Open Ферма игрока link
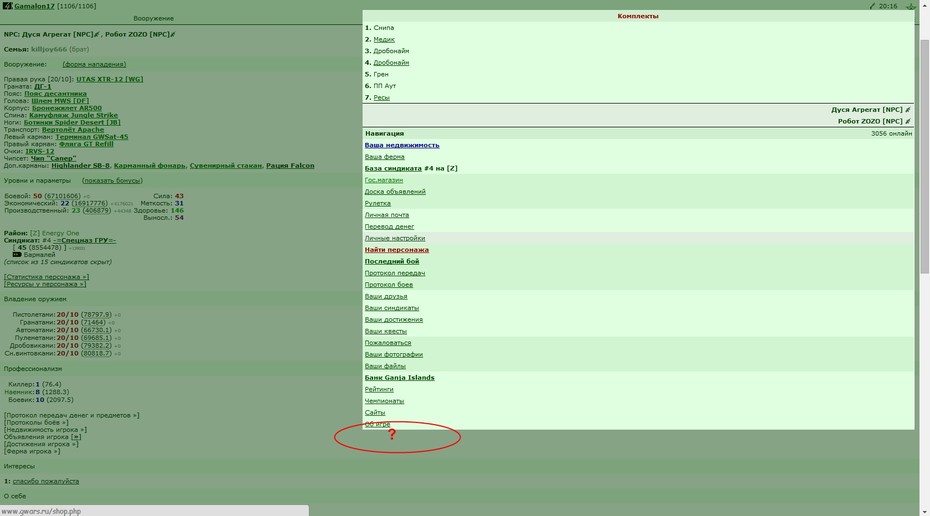Image resolution: width=930 pixels, height=516 pixels. point(32,451)
